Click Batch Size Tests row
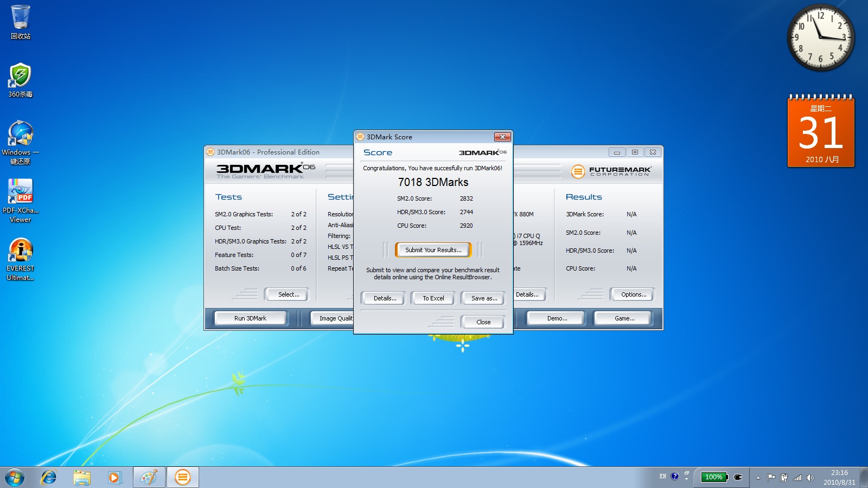 tap(260, 268)
